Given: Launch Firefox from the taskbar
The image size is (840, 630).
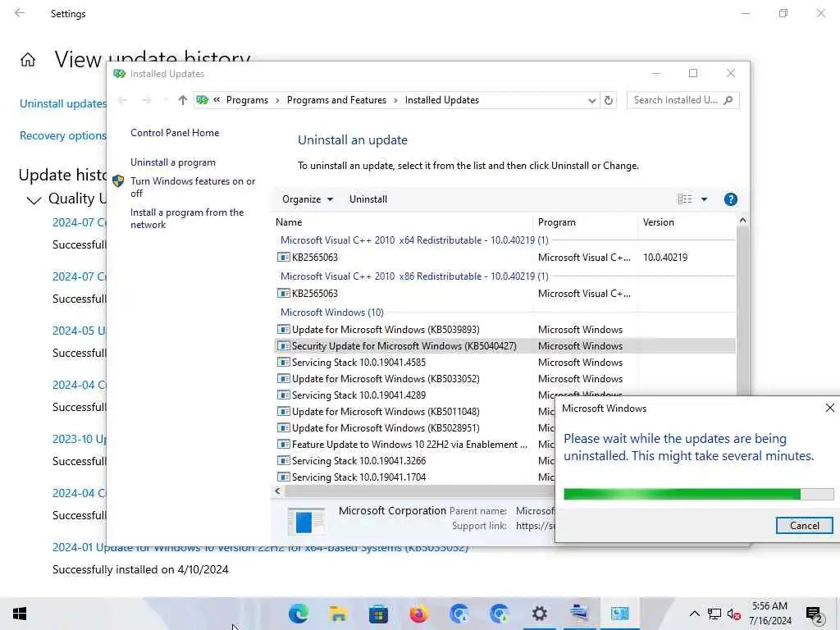Looking at the screenshot, I should (419, 614).
